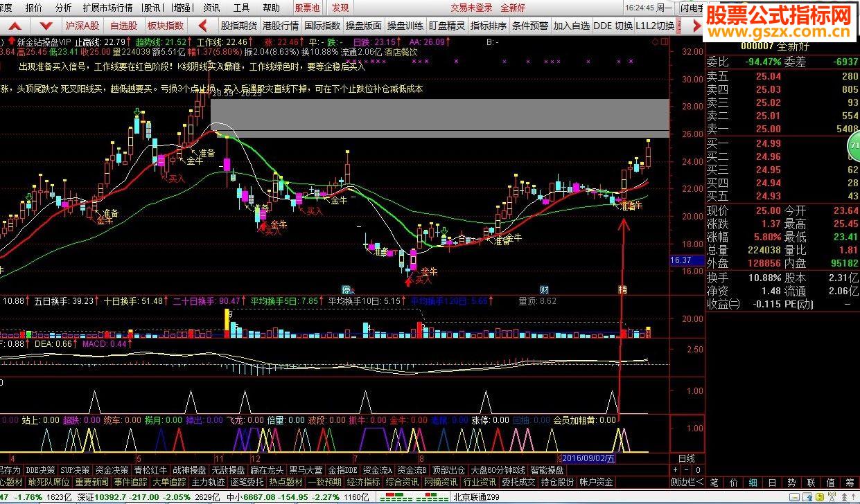
Task: Switch side panel to 值 tab
Action: pos(830,482)
